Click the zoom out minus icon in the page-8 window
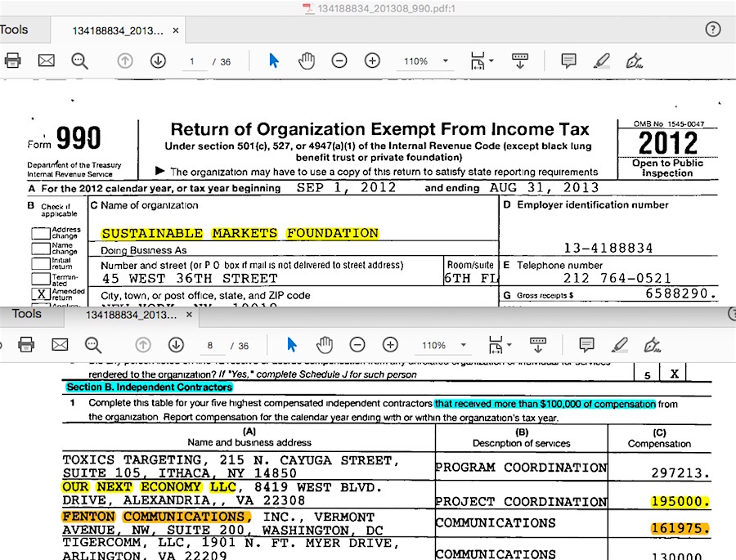This screenshot has height=560, width=736. pyautogui.click(x=357, y=345)
